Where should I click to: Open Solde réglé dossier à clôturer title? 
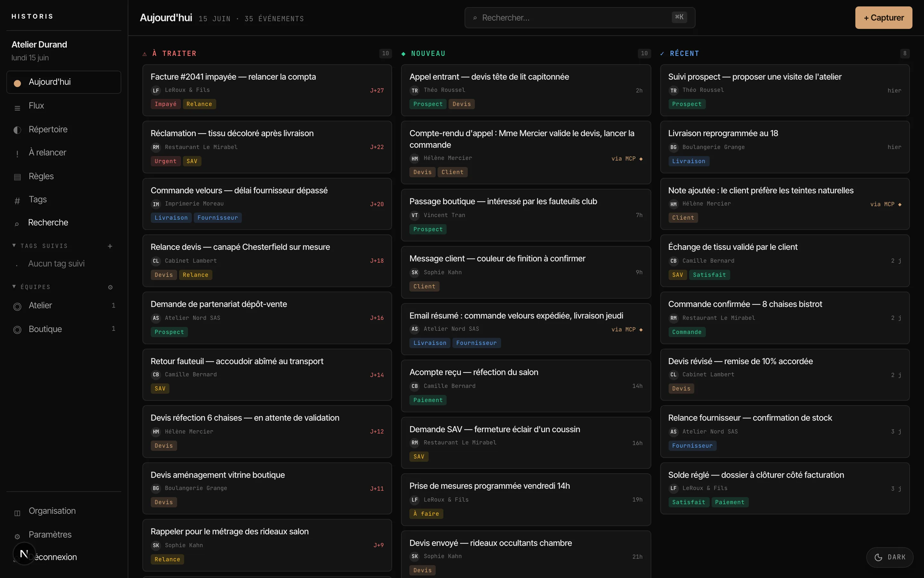click(x=756, y=475)
